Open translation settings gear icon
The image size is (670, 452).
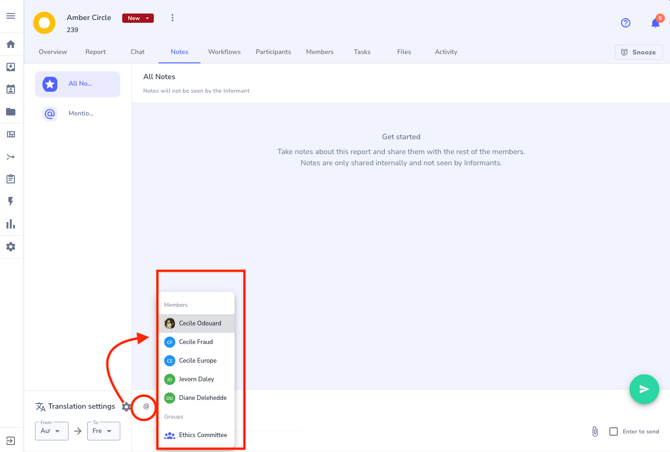click(126, 407)
